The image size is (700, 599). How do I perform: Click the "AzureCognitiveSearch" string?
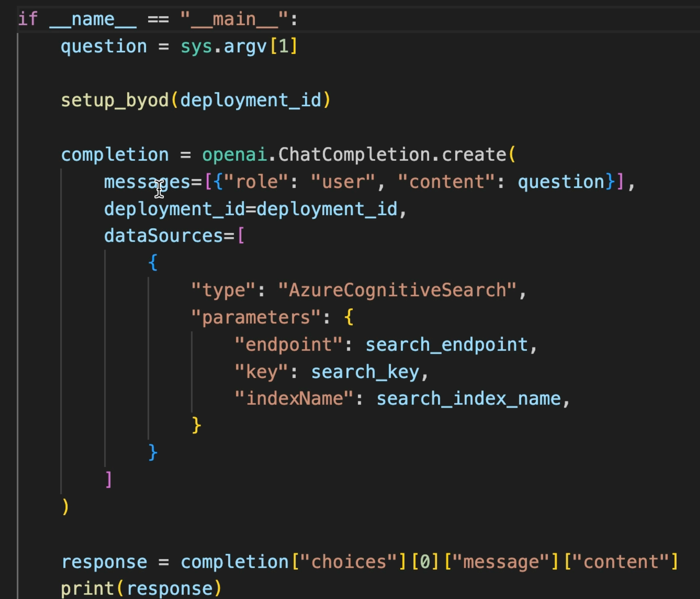(x=397, y=290)
